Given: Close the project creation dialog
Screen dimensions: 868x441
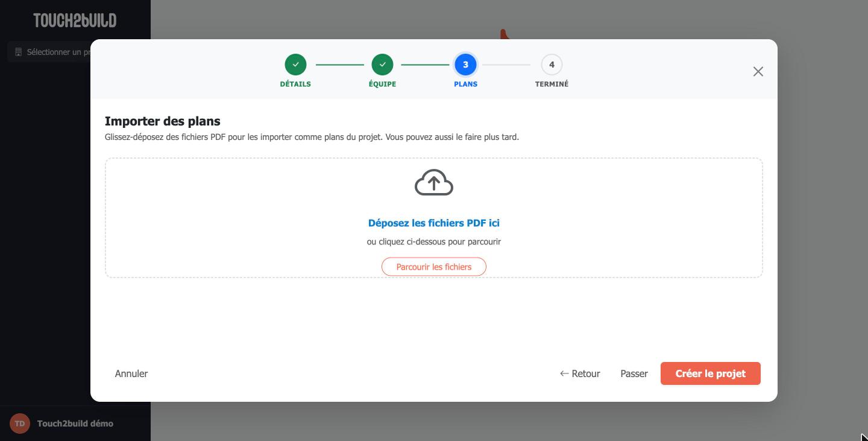Looking at the screenshot, I should (758, 72).
